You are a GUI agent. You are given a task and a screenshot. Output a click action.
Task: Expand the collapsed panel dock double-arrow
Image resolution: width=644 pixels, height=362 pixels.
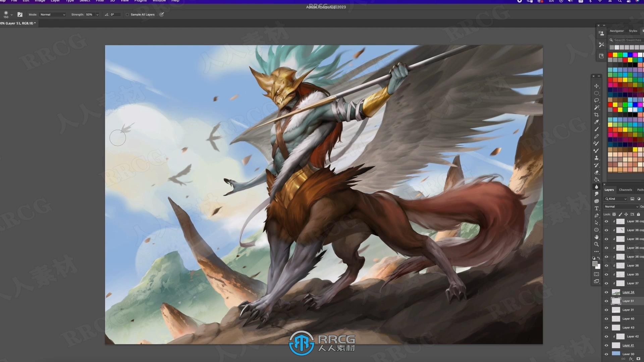click(x=604, y=25)
